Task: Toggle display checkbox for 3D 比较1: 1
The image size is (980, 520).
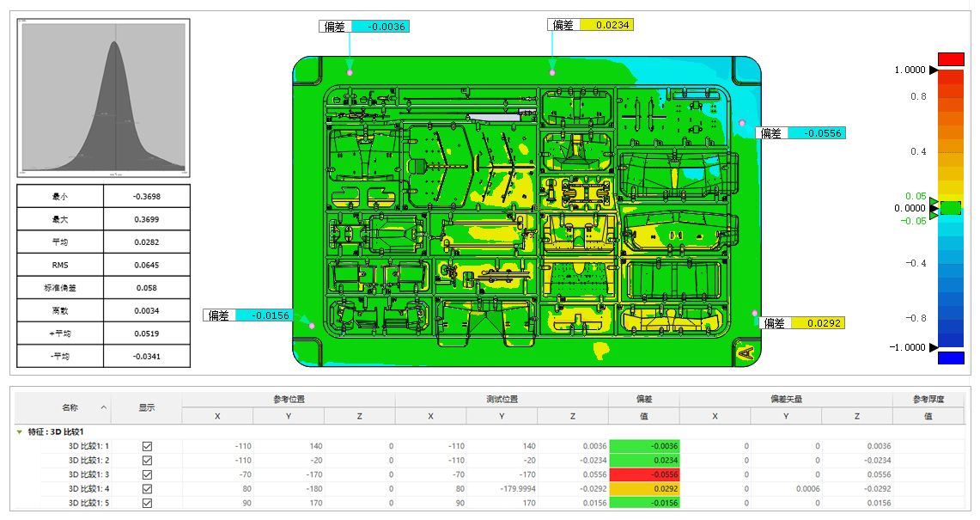Action: tap(147, 446)
